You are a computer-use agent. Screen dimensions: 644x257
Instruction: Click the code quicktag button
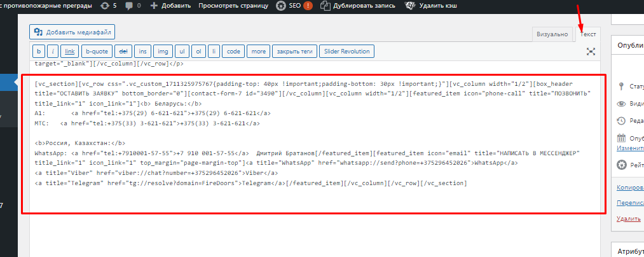click(x=233, y=52)
